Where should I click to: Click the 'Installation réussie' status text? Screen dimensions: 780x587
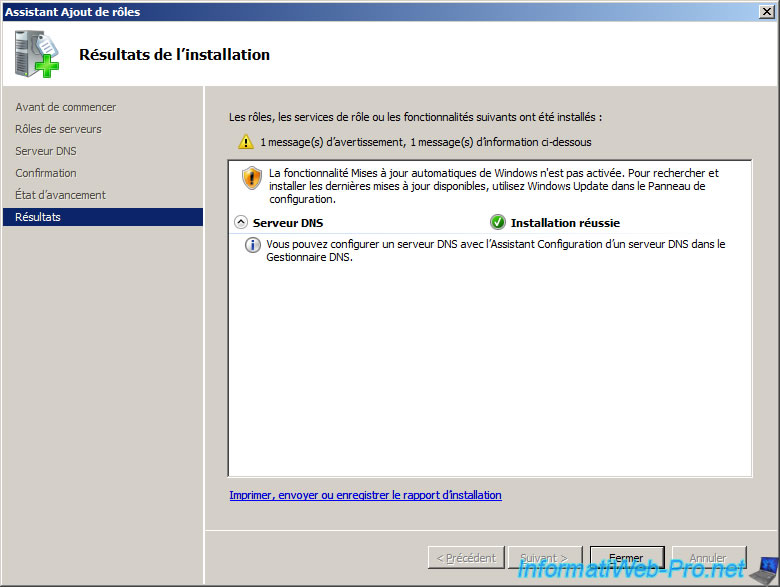[565, 223]
